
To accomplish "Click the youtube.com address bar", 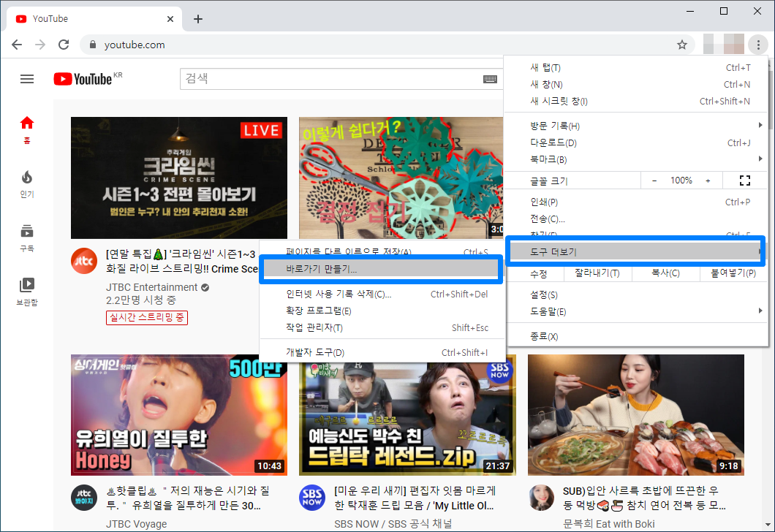I will (x=387, y=45).
